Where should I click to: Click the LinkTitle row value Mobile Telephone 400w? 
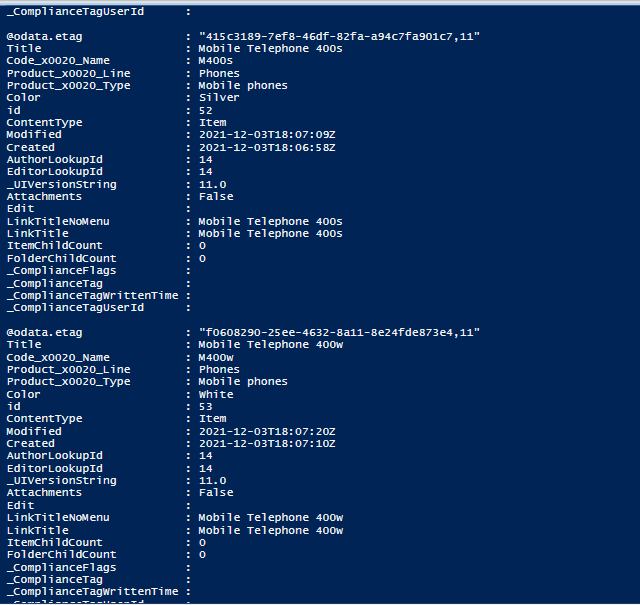(270, 530)
